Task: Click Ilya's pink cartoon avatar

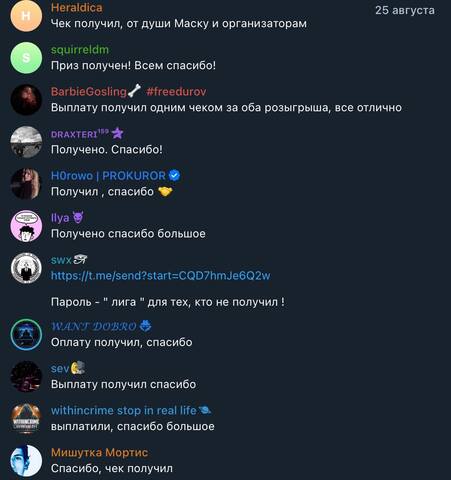Action: tap(26, 226)
